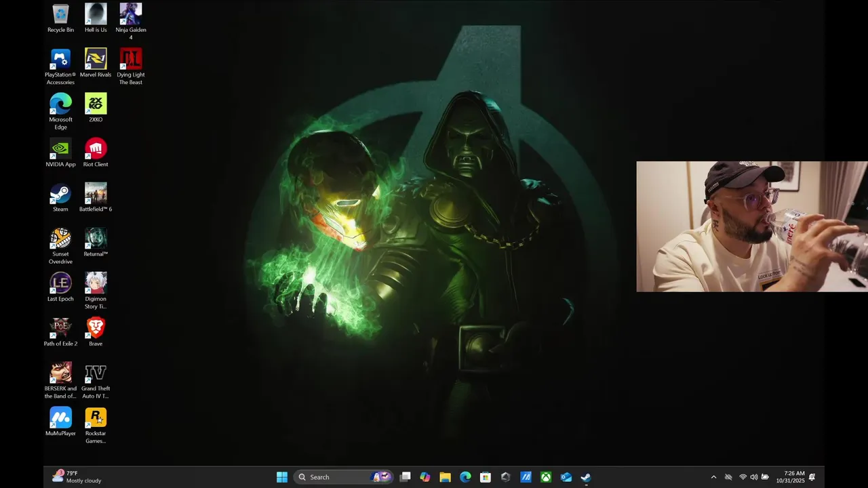Select the Sunset Overdrive shortcut
This screenshot has height=488, width=868.
click(x=60, y=246)
